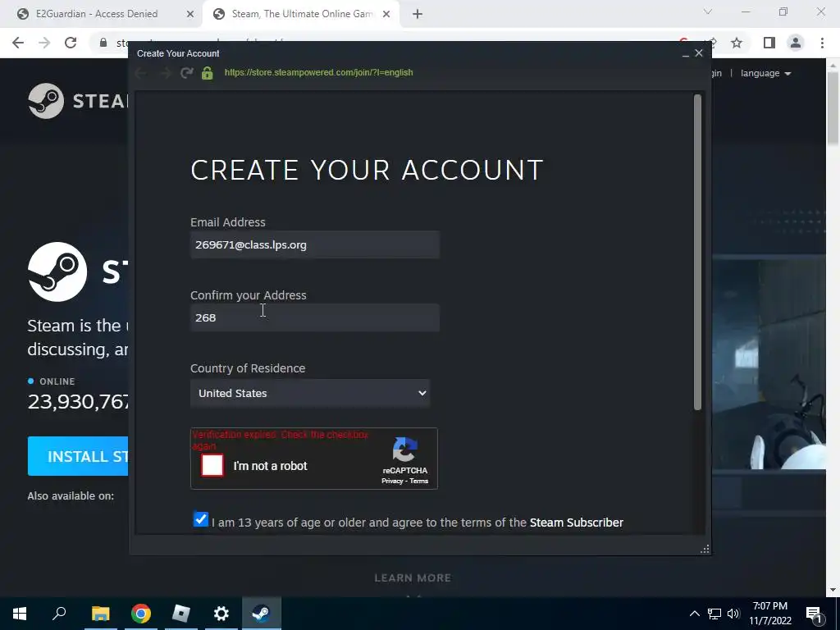Open Chrome three-dot menu
Image resolution: width=840 pixels, height=630 pixels.
[822, 43]
